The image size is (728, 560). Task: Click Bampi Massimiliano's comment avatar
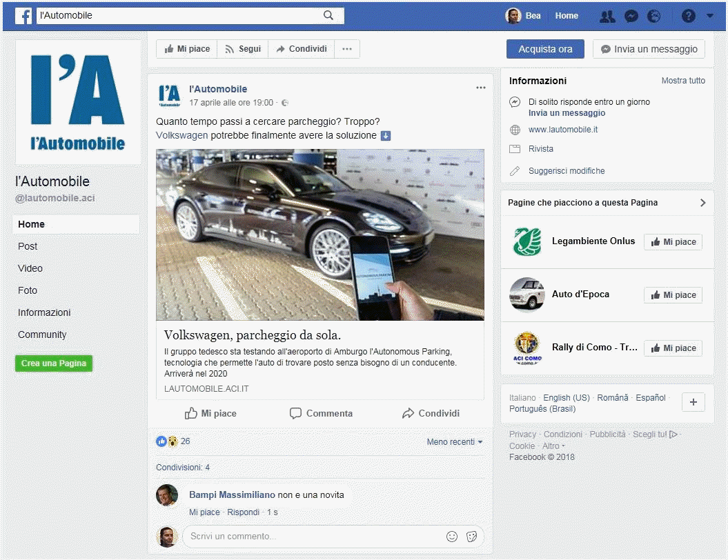(167, 495)
